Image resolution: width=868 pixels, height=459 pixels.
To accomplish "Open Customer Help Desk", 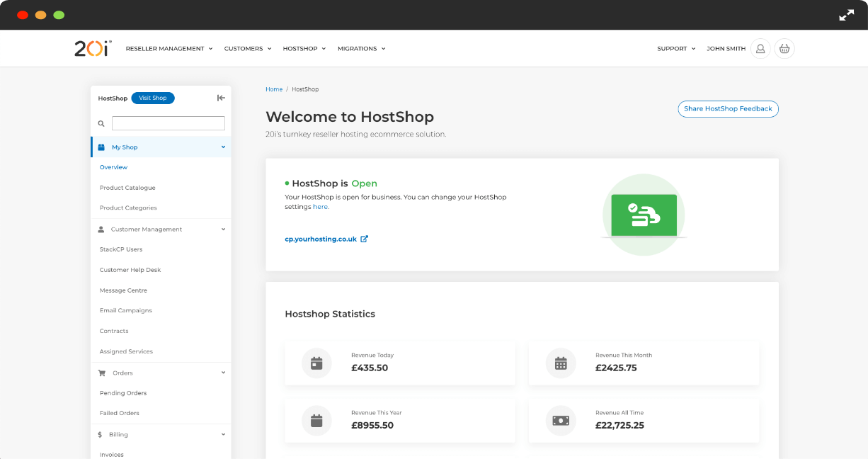I will tap(130, 270).
